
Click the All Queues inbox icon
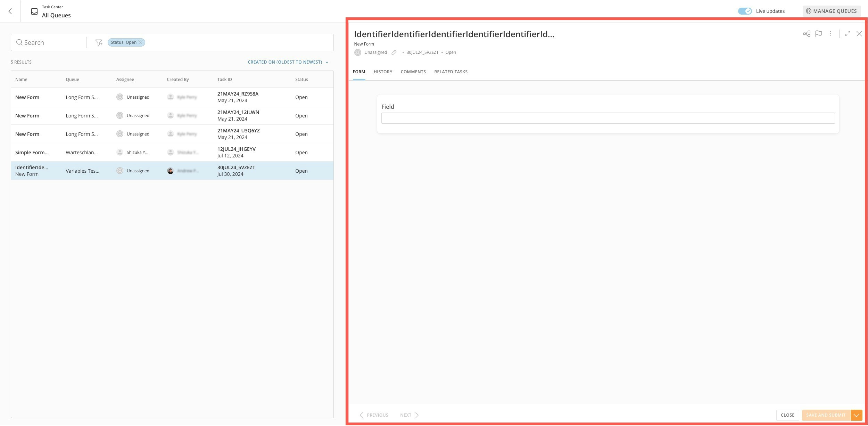click(34, 11)
